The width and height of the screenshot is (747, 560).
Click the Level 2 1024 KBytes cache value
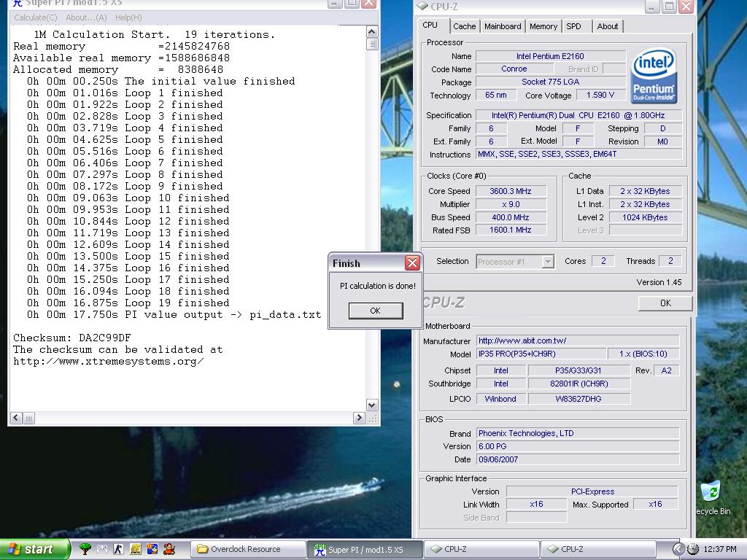click(x=645, y=217)
